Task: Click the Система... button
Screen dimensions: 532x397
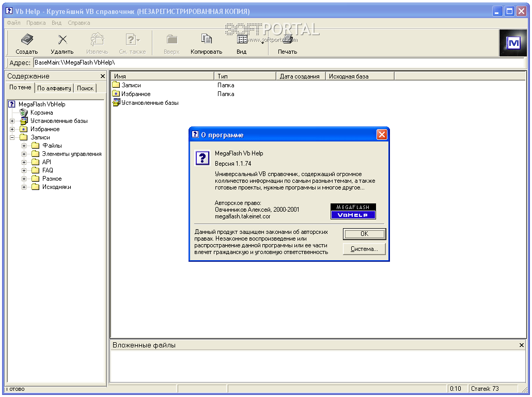Action: 364,249
